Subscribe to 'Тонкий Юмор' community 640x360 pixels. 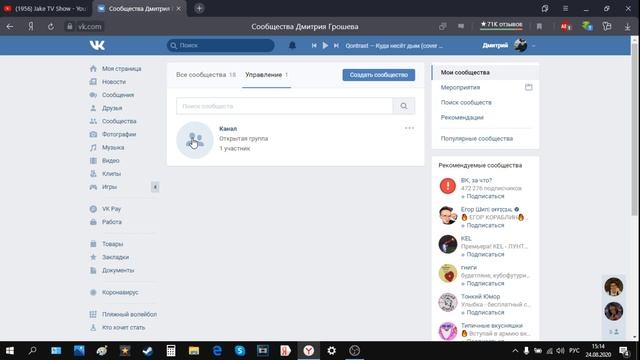(x=482, y=312)
